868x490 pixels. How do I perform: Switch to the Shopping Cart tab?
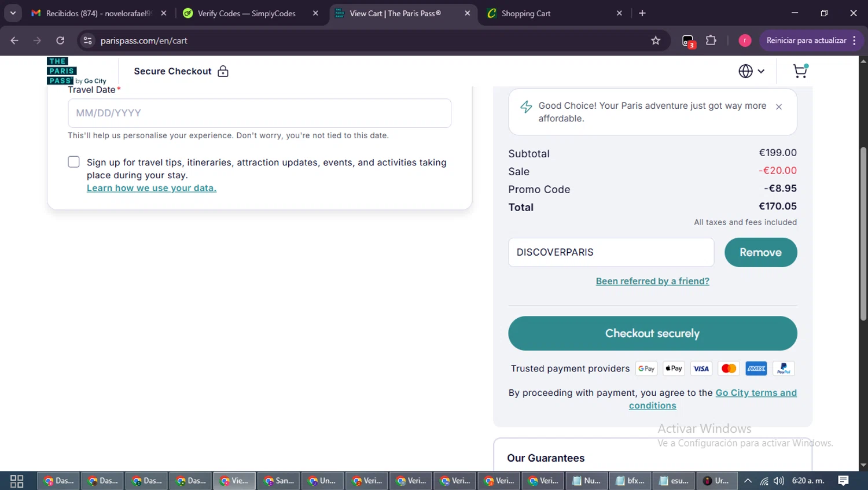[x=553, y=13]
